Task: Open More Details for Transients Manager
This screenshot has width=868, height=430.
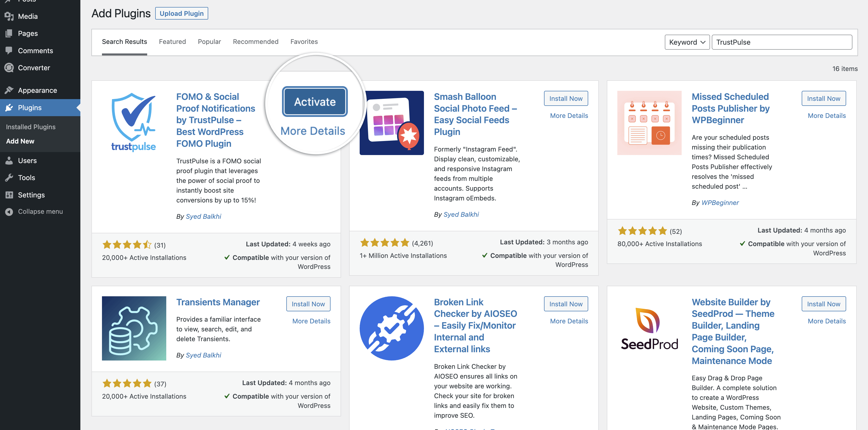Action: point(311,321)
